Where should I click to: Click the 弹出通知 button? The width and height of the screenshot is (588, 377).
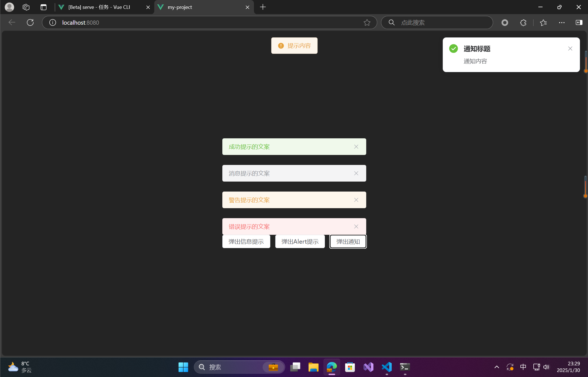pos(348,241)
